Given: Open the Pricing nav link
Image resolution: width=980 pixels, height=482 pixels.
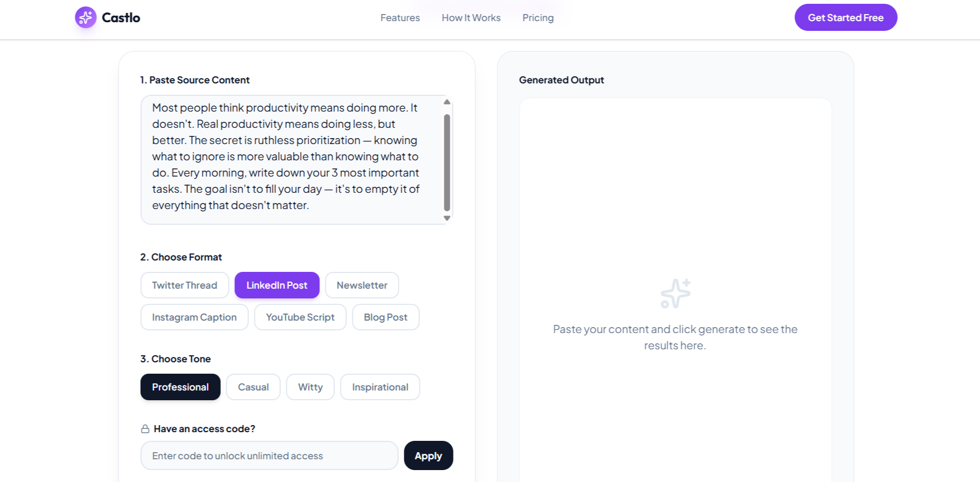Looking at the screenshot, I should pyautogui.click(x=538, y=18).
